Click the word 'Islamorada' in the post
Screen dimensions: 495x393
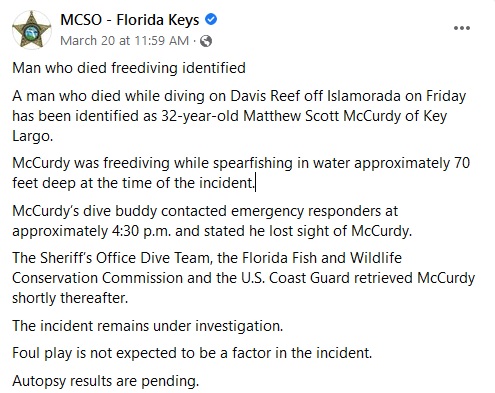click(x=364, y=96)
